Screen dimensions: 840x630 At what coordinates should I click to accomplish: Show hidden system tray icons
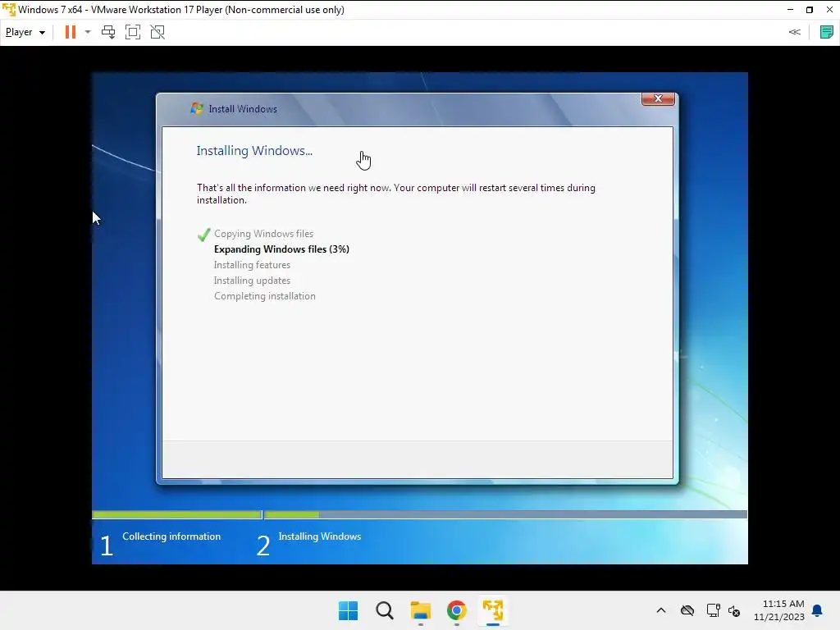[661, 610]
